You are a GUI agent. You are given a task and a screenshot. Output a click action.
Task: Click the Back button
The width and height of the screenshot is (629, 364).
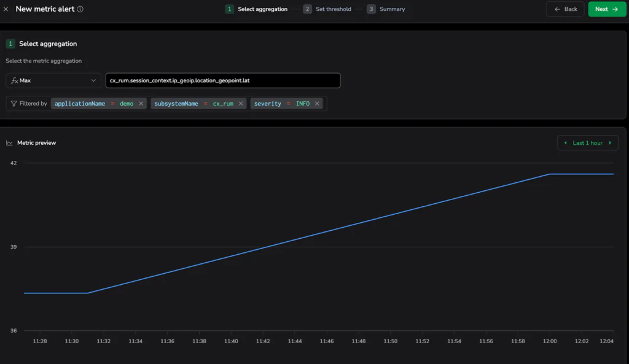(x=565, y=9)
